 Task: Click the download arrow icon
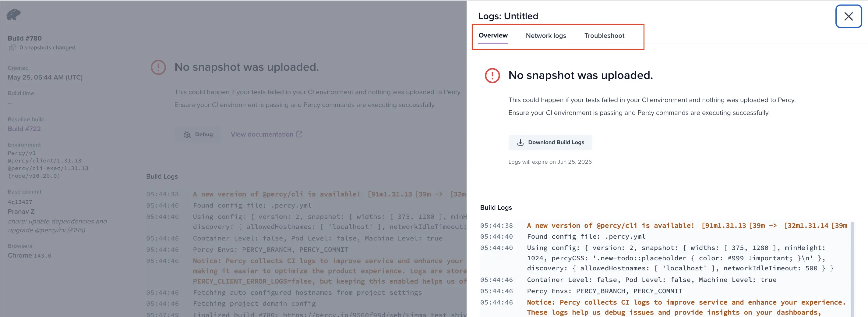520,143
